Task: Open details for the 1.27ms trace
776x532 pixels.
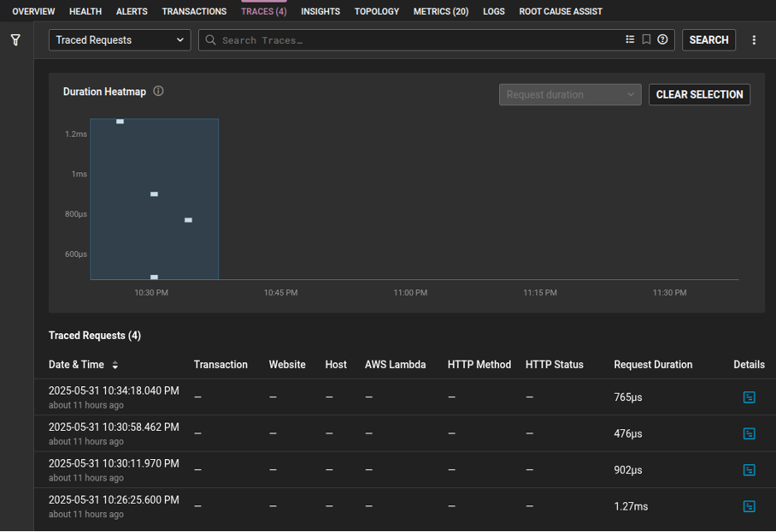Action: [749, 506]
